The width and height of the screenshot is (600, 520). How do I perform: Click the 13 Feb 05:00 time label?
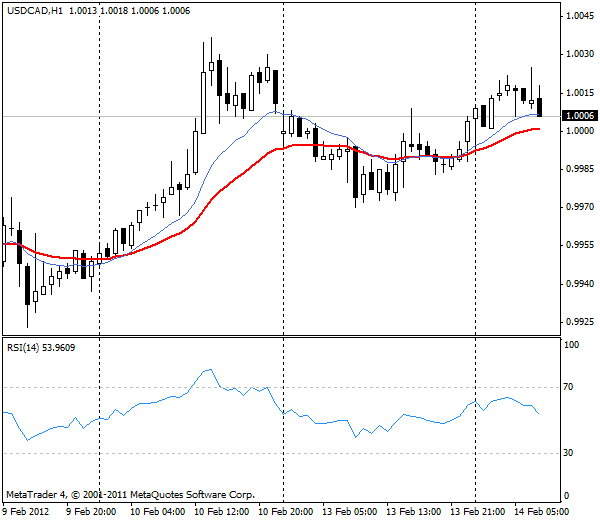coord(349,512)
